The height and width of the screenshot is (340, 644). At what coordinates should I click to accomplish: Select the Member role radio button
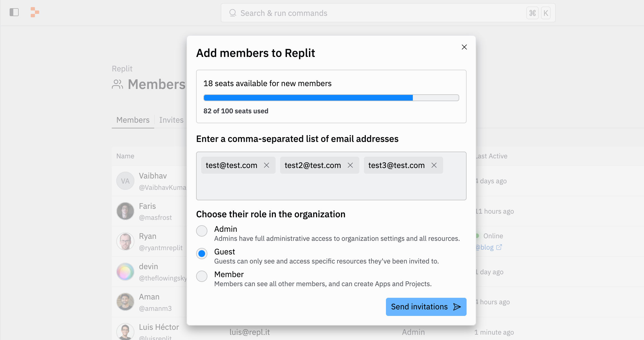pos(202,276)
